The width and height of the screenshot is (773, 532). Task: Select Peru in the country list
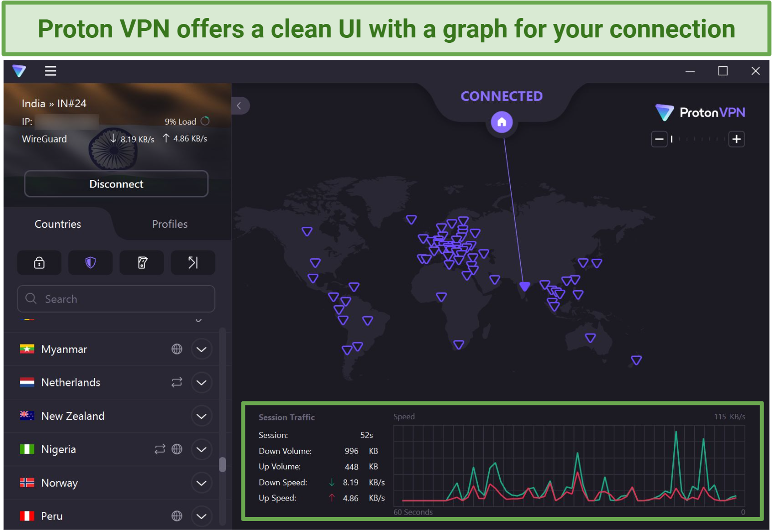(x=112, y=515)
